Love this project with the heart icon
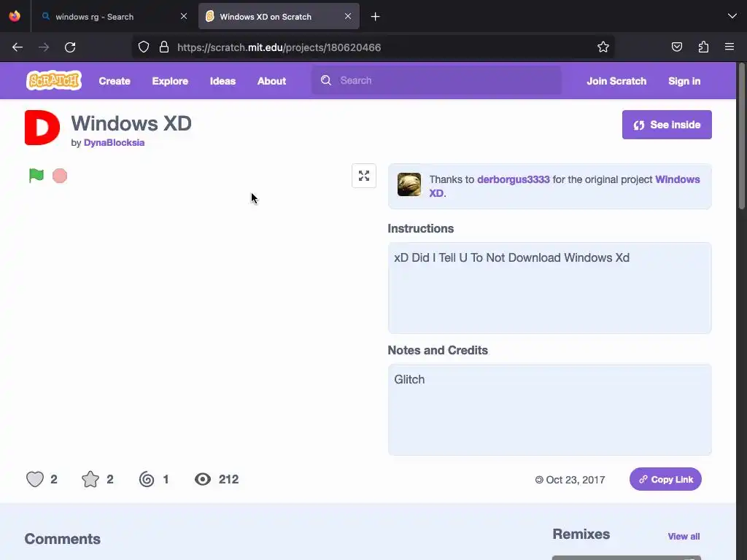The width and height of the screenshot is (747, 560). [x=35, y=479]
